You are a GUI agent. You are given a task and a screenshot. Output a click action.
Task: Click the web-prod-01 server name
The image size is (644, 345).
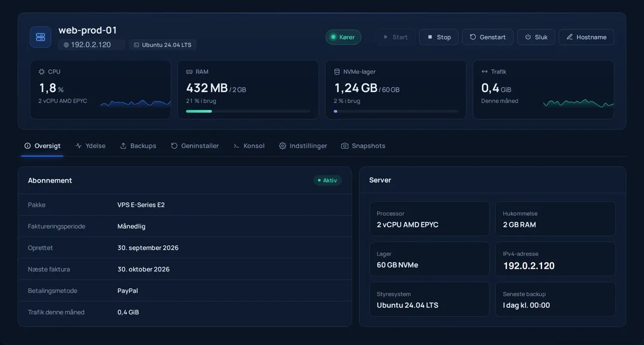(x=87, y=31)
